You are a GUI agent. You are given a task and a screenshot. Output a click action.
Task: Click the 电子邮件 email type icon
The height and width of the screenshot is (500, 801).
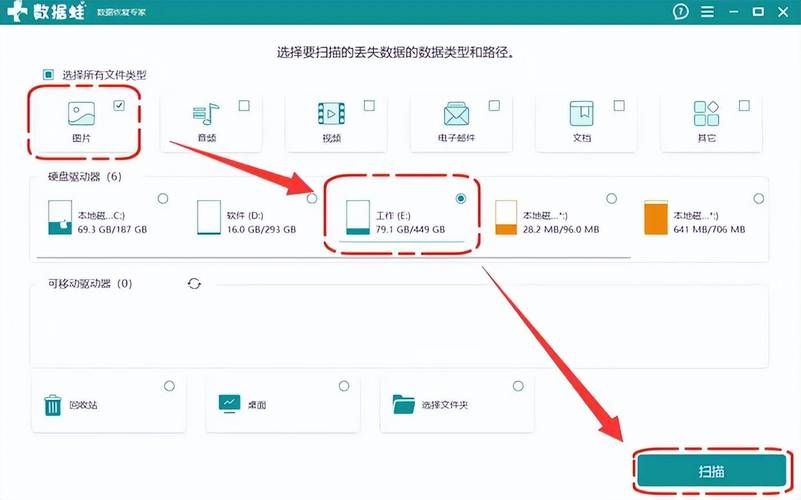pyautogui.click(x=456, y=113)
